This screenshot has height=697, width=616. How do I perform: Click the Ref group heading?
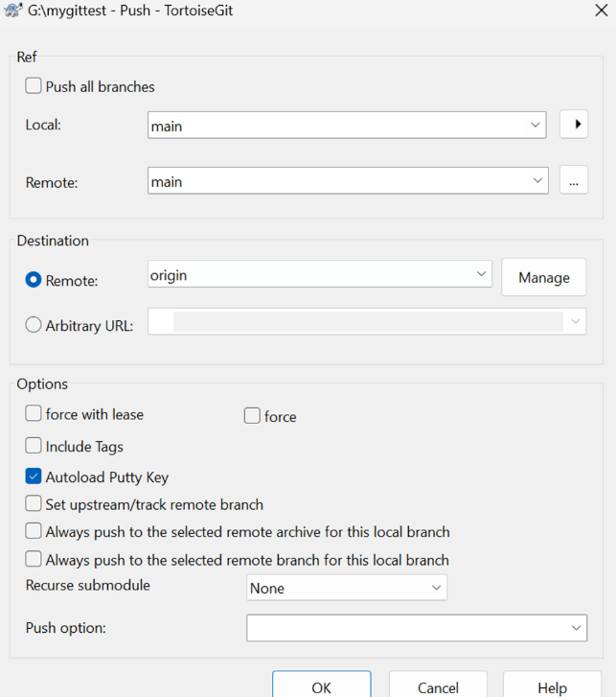[x=27, y=57]
